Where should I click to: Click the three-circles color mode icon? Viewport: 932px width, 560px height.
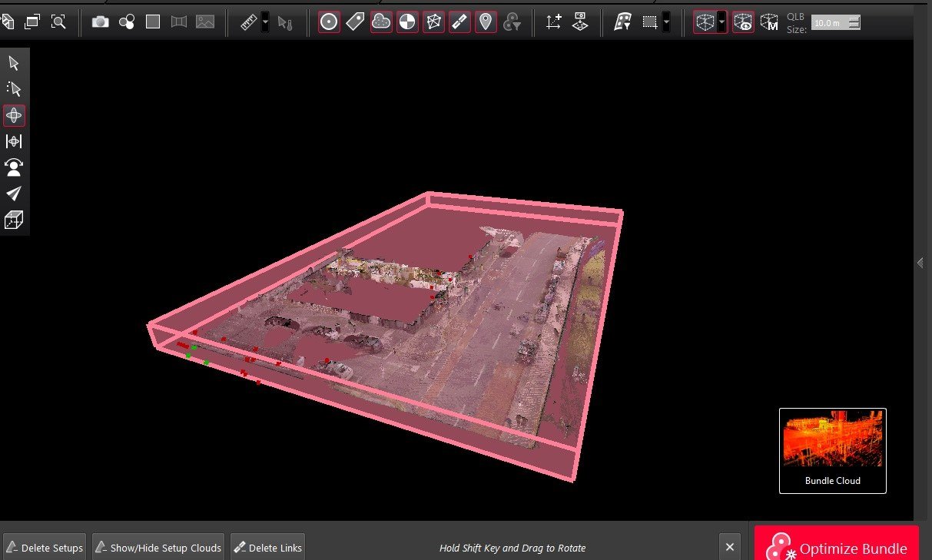click(x=127, y=22)
